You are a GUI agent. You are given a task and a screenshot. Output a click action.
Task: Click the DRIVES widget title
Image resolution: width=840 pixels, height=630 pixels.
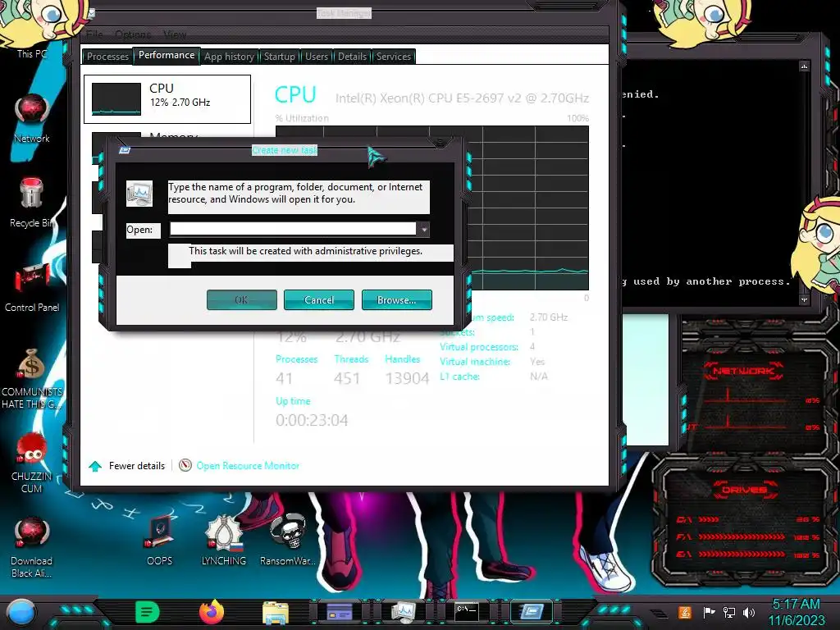click(743, 490)
